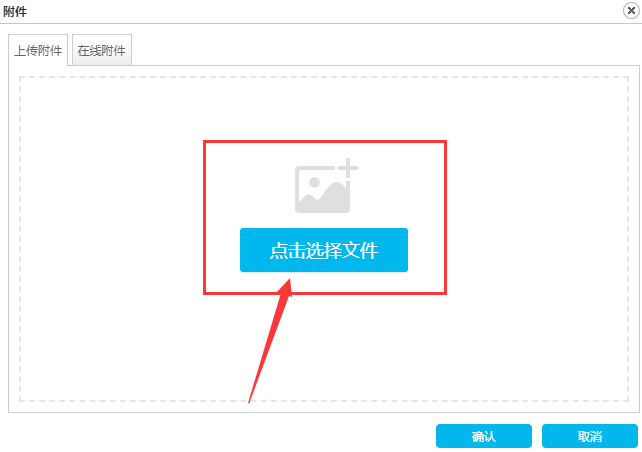This screenshot has height=452, width=642.
Task: Select the 上传附件 tab
Action: click(x=38, y=50)
